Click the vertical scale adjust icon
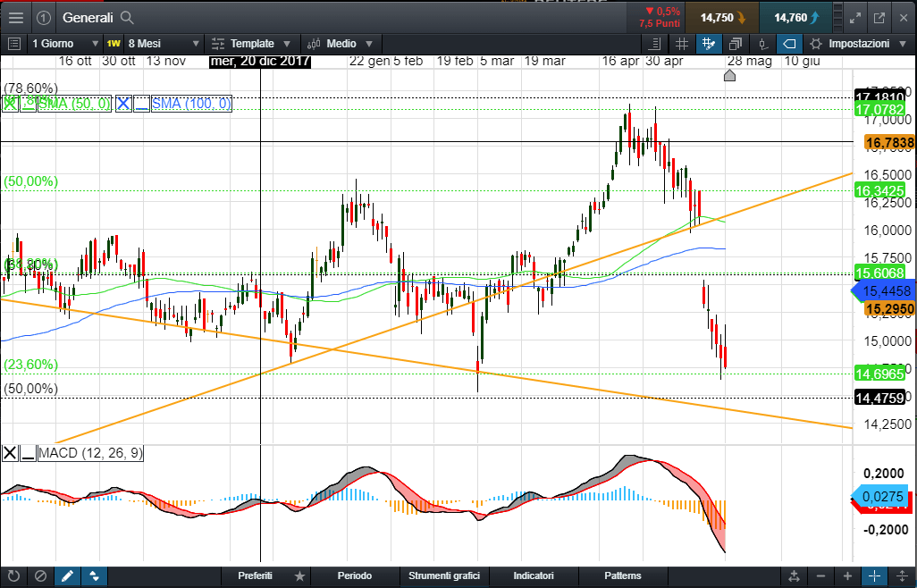 coord(901,576)
